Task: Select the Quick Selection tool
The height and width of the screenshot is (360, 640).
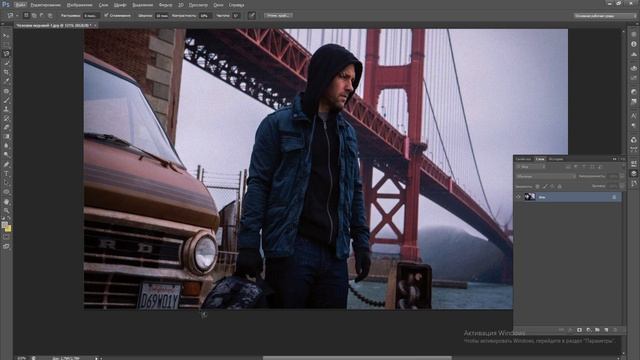Action: [x=6, y=63]
